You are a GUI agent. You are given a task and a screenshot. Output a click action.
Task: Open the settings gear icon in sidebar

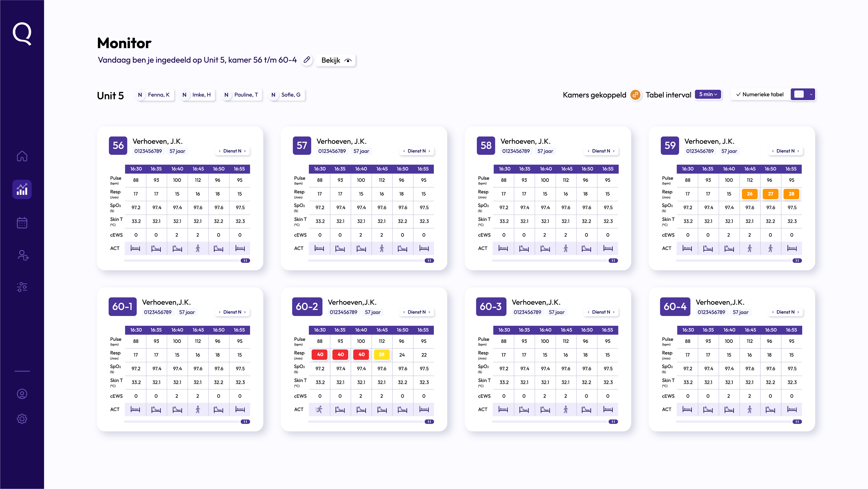pos(22,419)
